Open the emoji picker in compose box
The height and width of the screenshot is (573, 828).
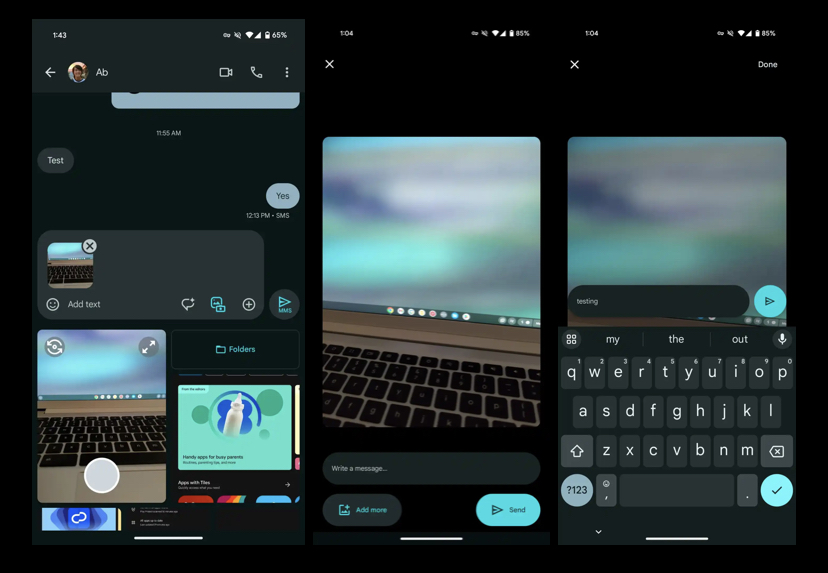[x=53, y=304]
